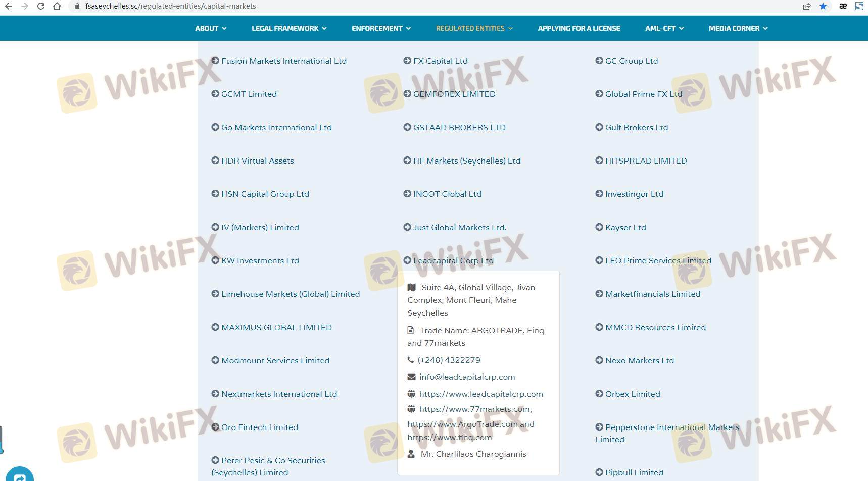Click the browser address bar URL
The height and width of the screenshot is (481, 868).
click(x=170, y=6)
